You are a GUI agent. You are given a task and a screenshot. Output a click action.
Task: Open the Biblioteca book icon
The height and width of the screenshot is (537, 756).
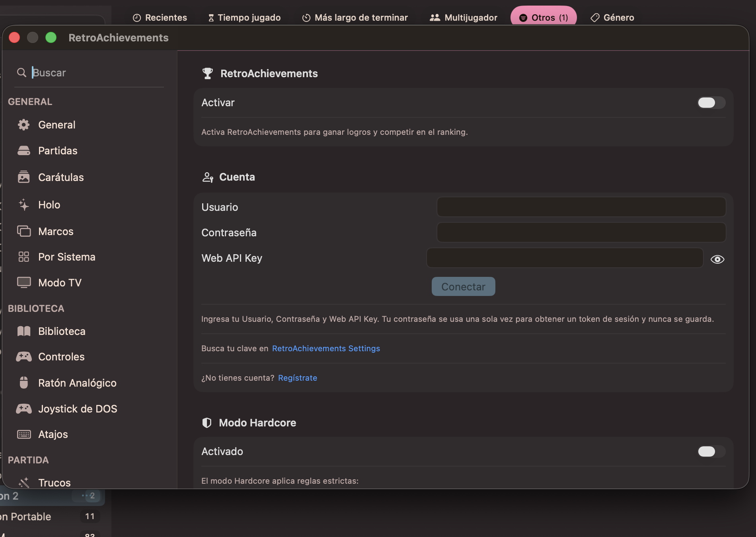click(x=24, y=331)
